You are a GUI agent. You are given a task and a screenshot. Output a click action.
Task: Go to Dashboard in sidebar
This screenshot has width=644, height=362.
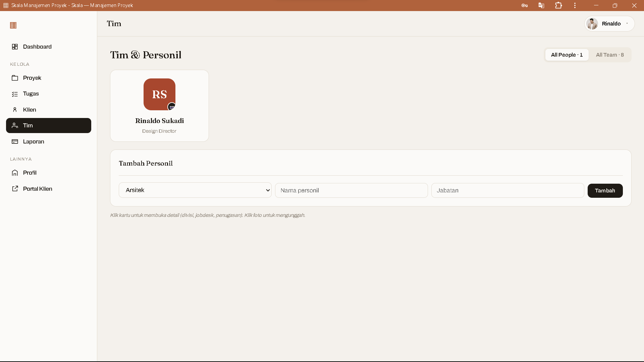pos(49,47)
